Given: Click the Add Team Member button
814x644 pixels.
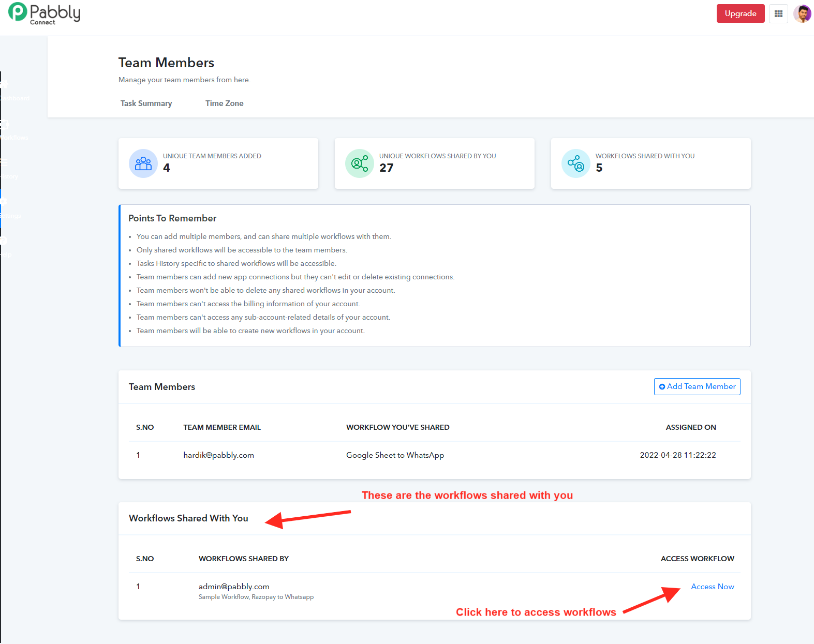Looking at the screenshot, I should pos(697,386).
